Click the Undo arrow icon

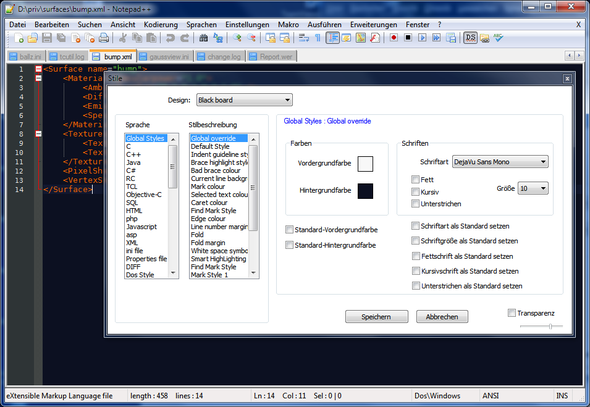tap(170, 38)
